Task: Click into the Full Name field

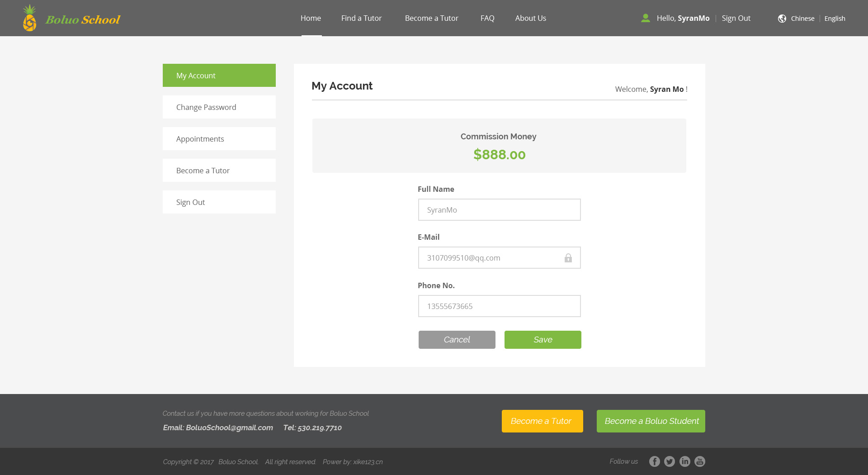Action: click(499, 210)
